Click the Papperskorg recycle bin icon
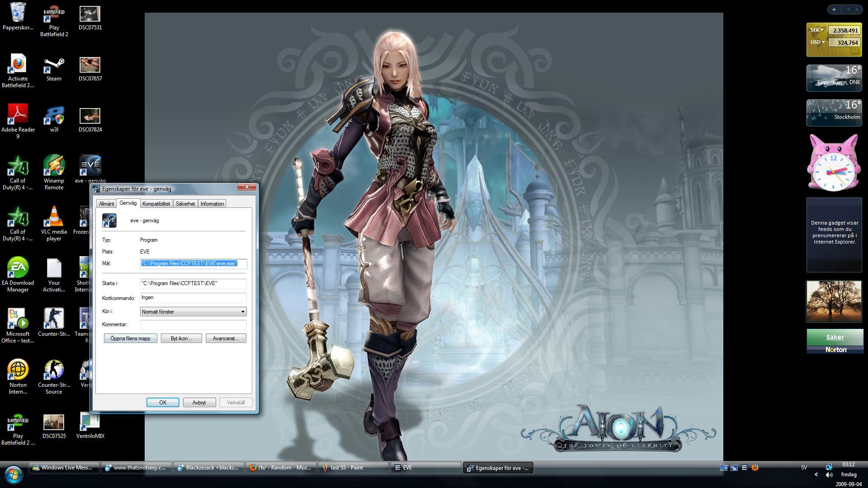 [x=18, y=13]
